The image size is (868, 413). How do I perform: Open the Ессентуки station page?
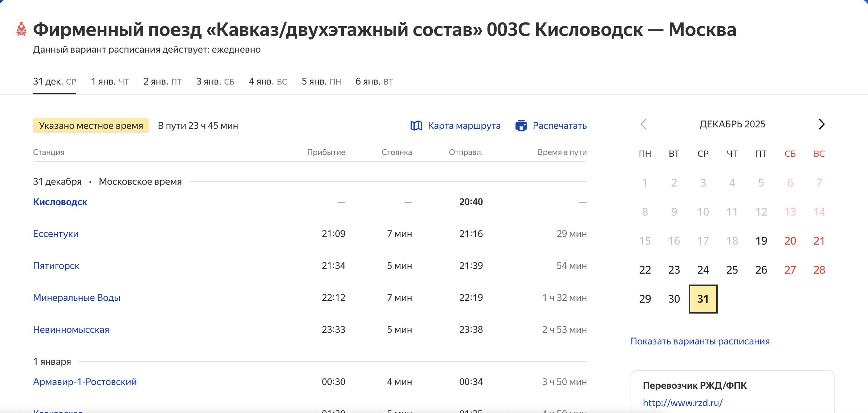56,234
